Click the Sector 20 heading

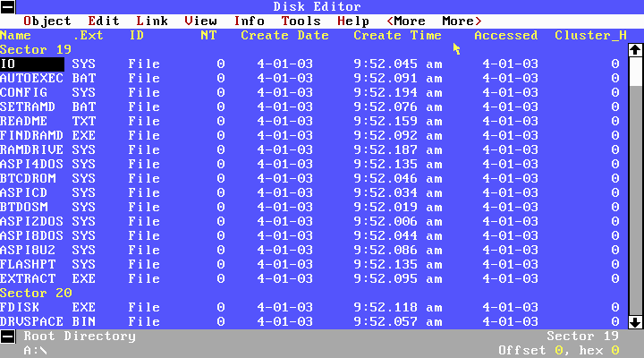point(36,293)
